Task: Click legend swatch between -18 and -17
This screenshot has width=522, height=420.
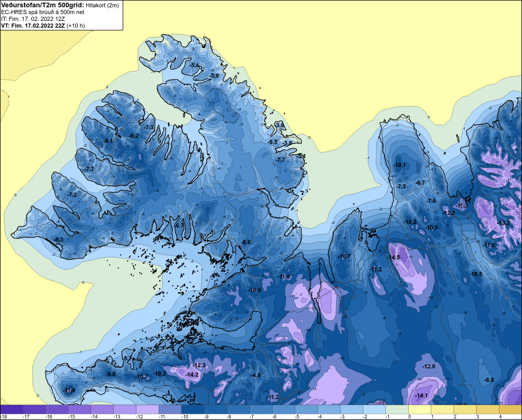Action: click(11, 410)
